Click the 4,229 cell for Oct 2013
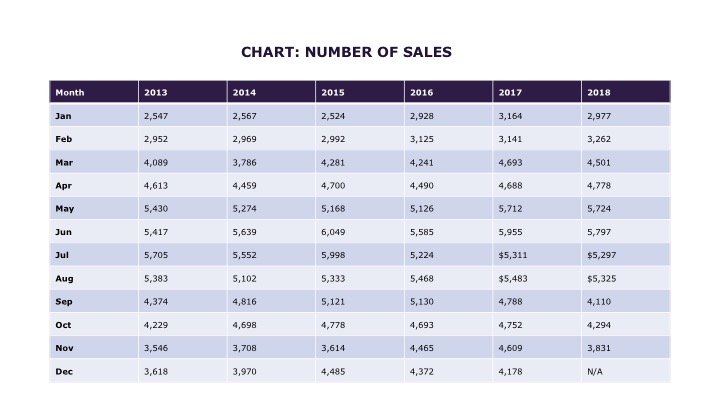This screenshot has width=720, height=405. pos(156,325)
